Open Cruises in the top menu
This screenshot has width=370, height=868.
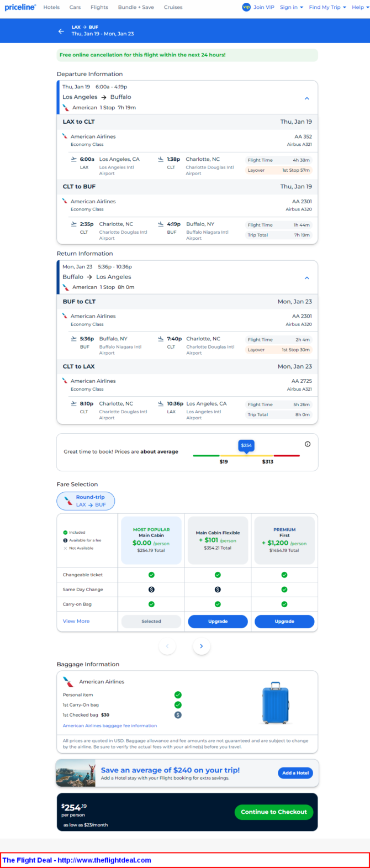pyautogui.click(x=173, y=7)
